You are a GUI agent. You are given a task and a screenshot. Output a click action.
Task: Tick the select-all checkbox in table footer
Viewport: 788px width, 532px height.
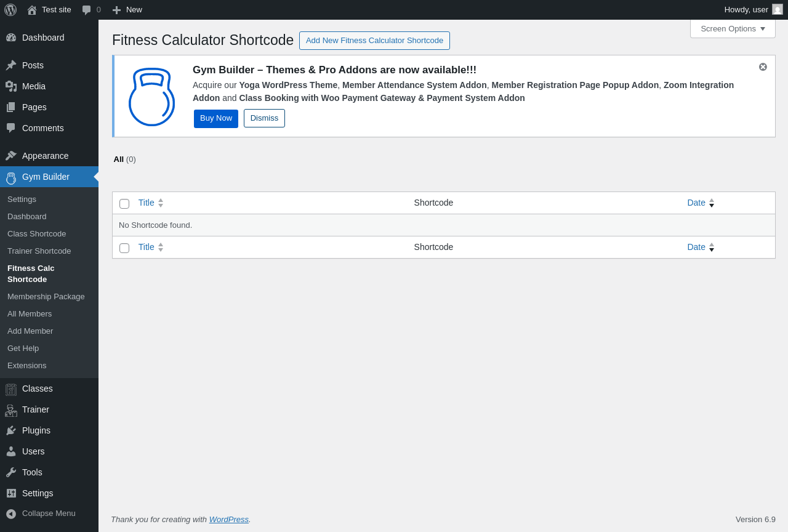tap(124, 248)
